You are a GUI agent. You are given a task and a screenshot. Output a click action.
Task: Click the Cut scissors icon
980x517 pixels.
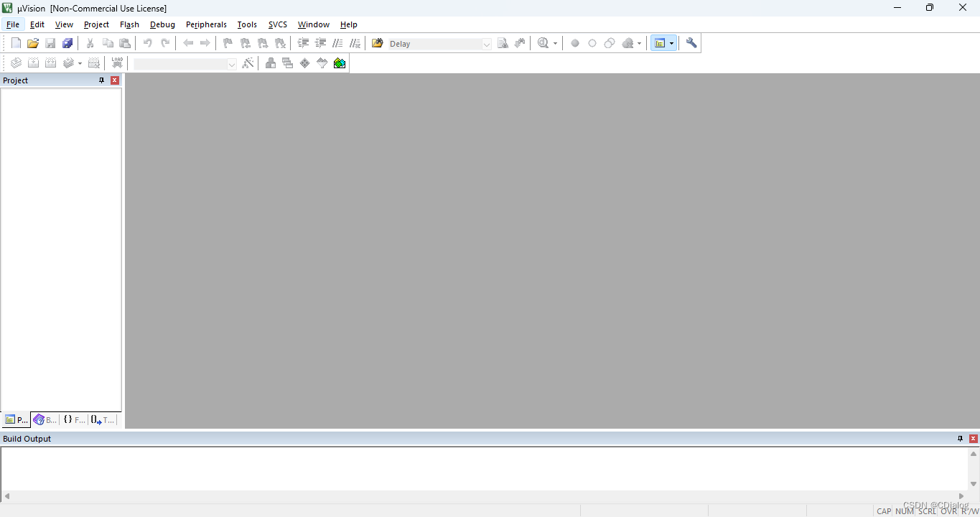click(90, 43)
